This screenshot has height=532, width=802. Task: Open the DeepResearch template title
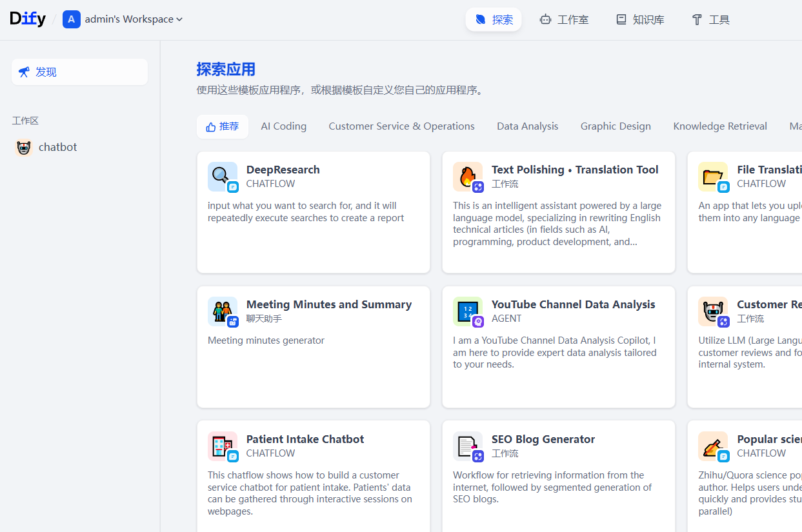(x=283, y=170)
